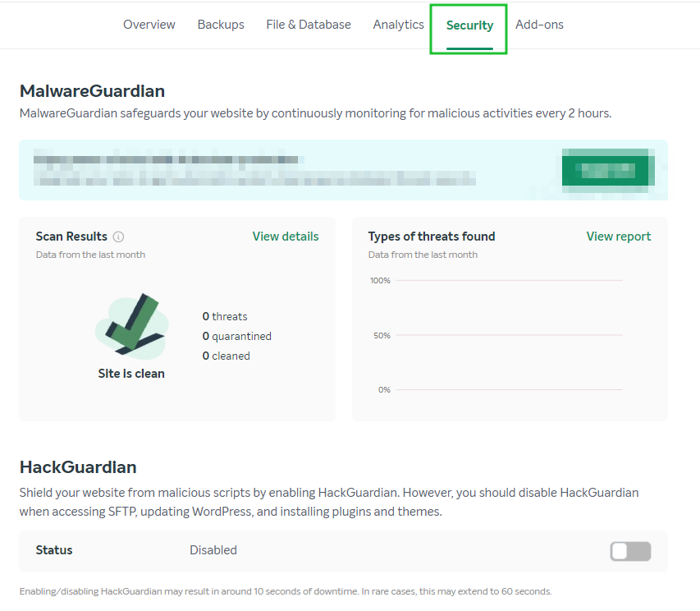Select the HackGuardian heading
Image resolution: width=700 pixels, height=611 pixels.
78,467
